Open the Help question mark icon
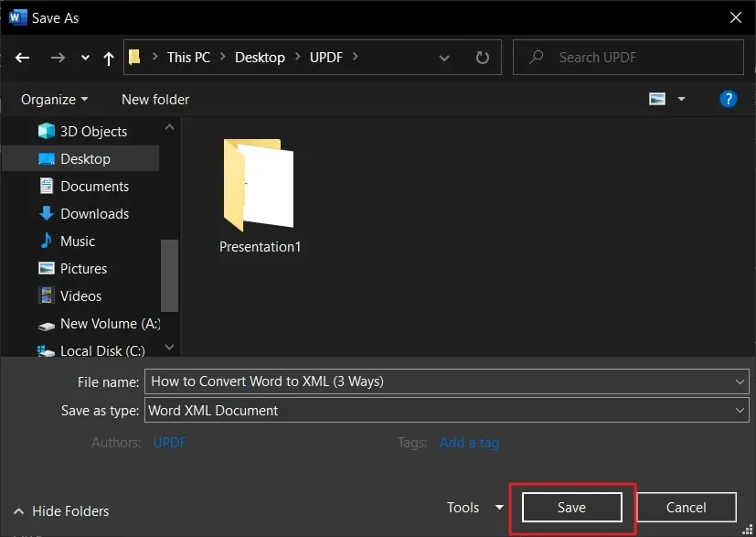This screenshot has width=756, height=537. click(728, 99)
